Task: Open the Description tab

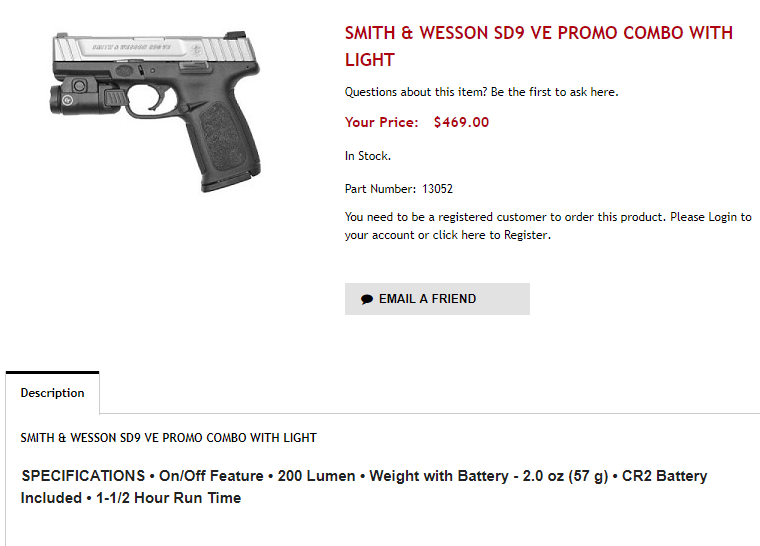Action: click(52, 393)
